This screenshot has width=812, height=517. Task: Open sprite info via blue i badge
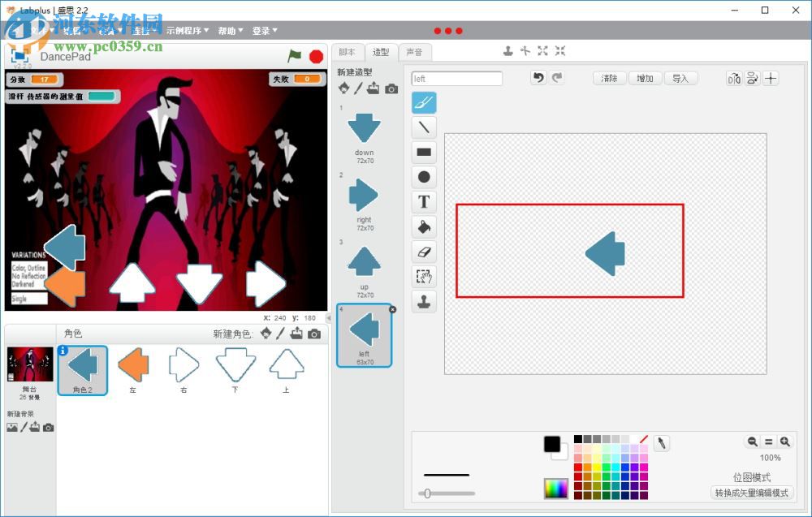click(63, 351)
